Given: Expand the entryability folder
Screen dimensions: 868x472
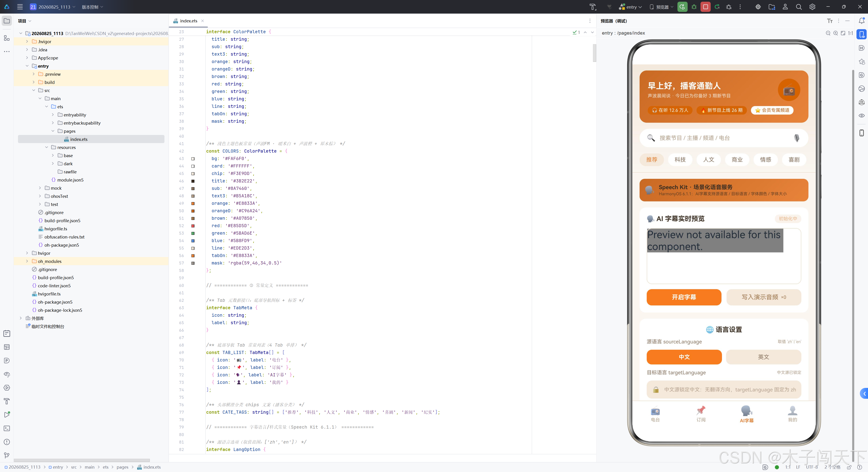Looking at the screenshot, I should coord(53,115).
